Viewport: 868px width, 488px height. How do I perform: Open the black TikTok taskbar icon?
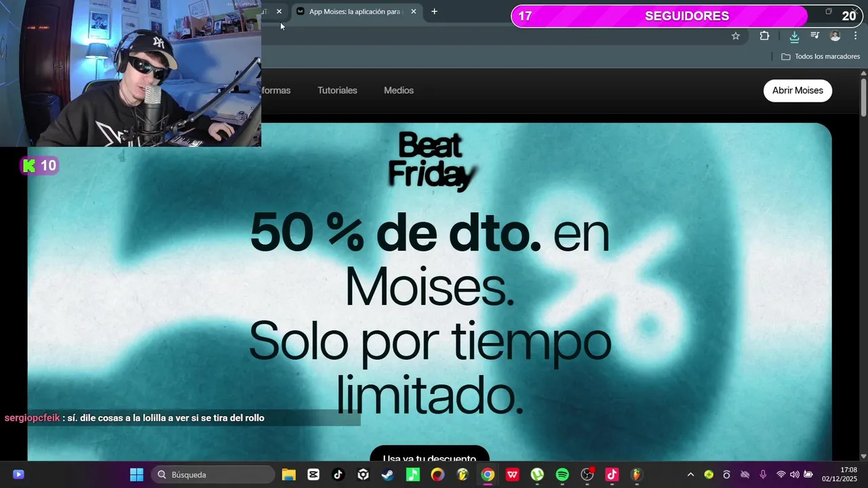tap(338, 474)
